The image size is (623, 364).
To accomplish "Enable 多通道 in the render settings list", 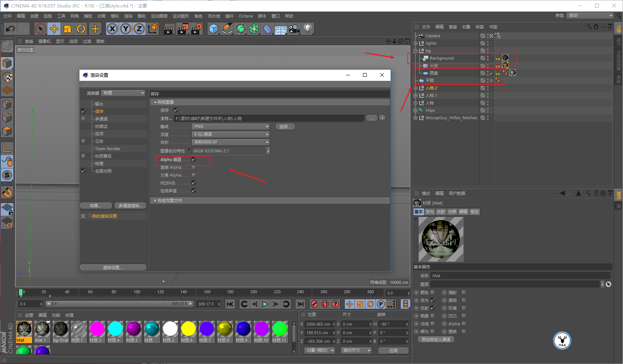I will (84, 119).
